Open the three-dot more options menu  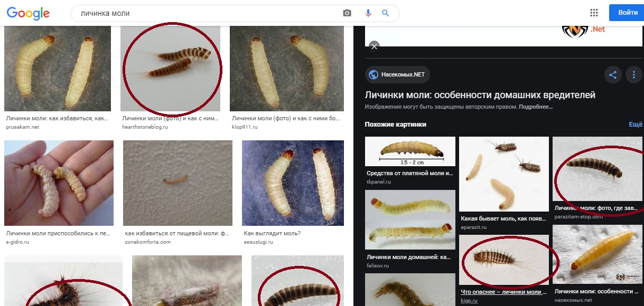[x=633, y=74]
